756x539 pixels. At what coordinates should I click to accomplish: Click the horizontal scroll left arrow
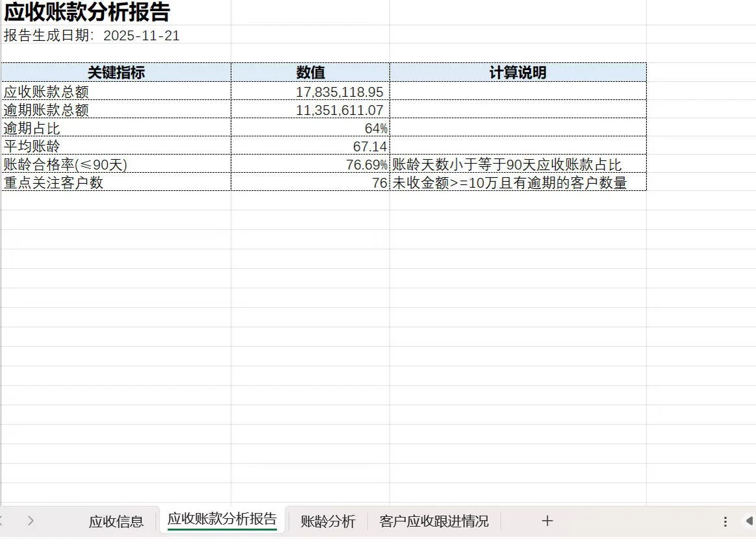click(x=750, y=521)
